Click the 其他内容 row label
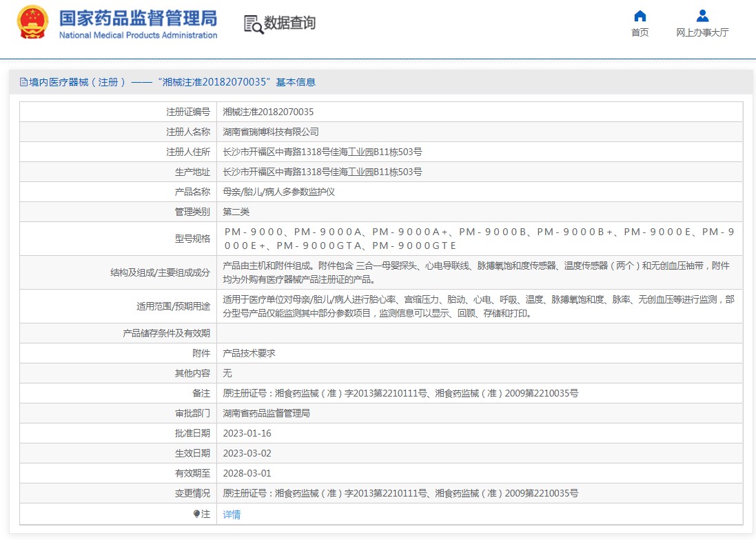The image size is (756, 540). (x=192, y=373)
